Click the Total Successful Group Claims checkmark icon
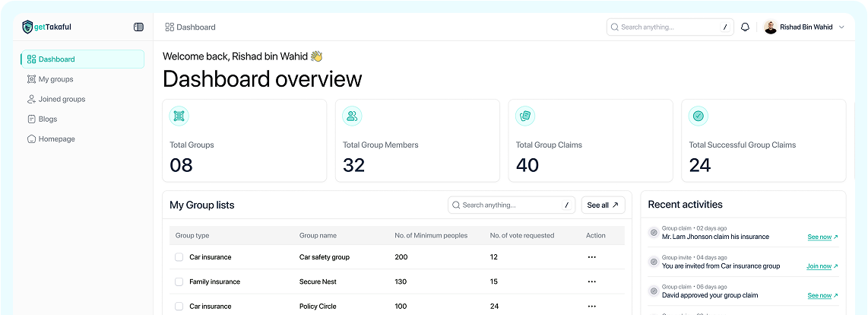This screenshot has width=868, height=315. [x=699, y=116]
